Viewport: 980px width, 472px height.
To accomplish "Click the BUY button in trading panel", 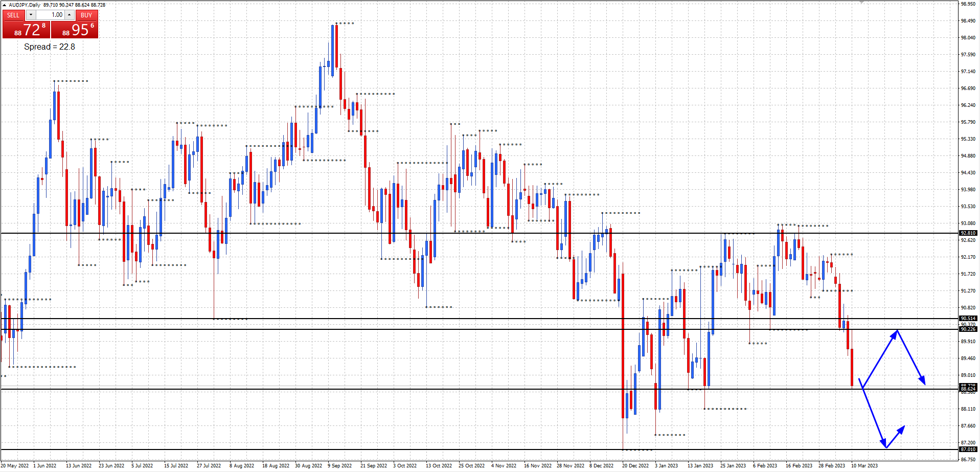I will tap(86, 15).
